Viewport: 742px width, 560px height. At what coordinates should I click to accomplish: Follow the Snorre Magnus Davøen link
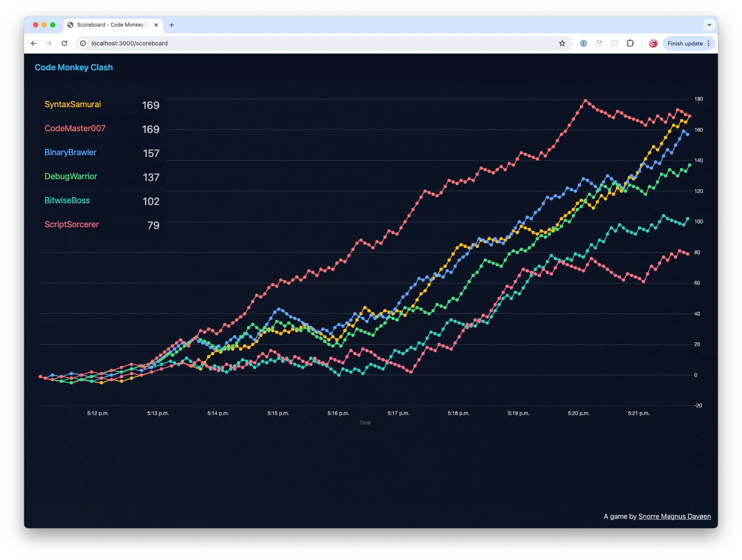pyautogui.click(x=674, y=516)
